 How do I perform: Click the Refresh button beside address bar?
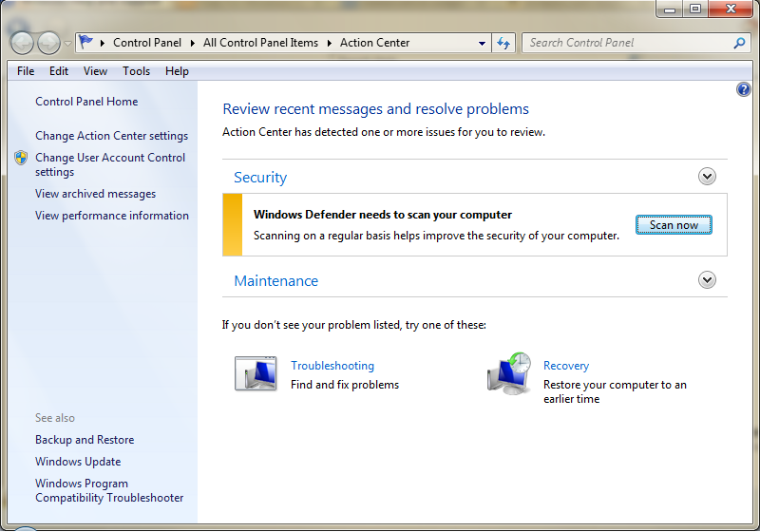click(503, 43)
